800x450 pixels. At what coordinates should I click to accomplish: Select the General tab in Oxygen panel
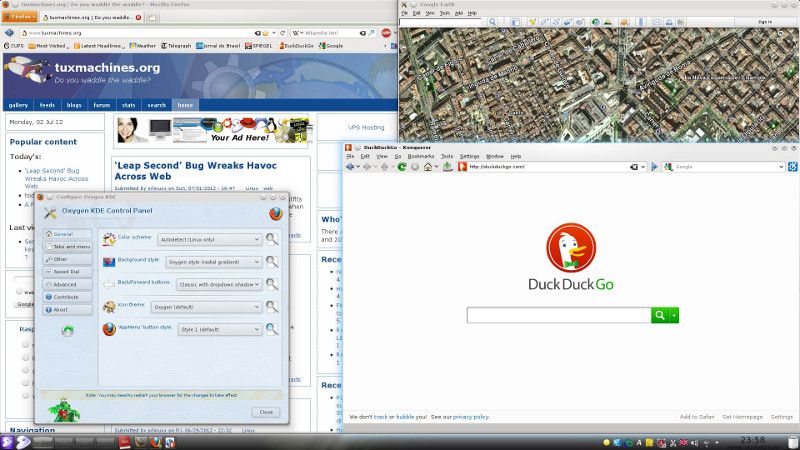(67, 234)
